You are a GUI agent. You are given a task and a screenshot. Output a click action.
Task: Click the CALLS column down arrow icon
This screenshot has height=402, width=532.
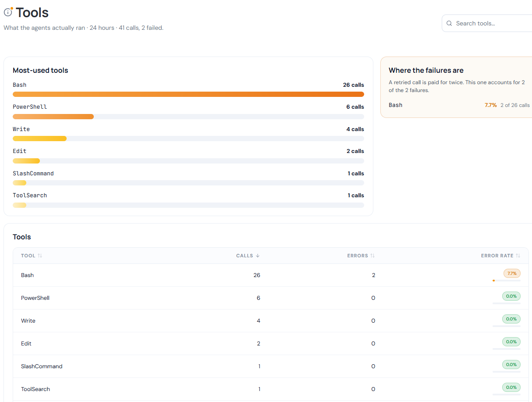click(258, 256)
